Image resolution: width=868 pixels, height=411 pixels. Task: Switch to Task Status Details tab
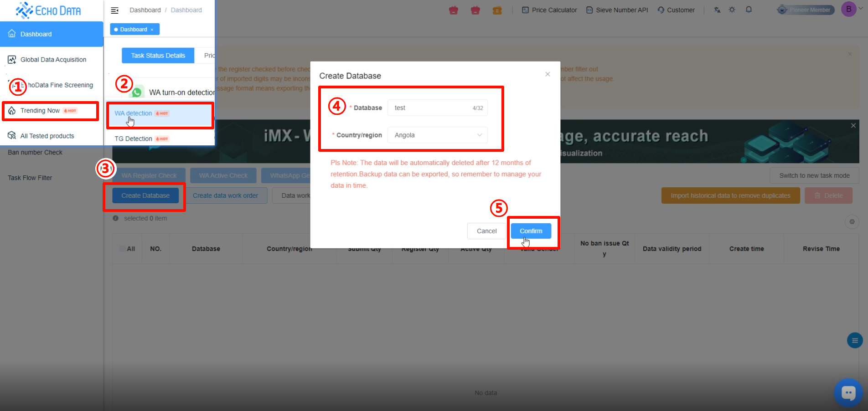tap(158, 56)
